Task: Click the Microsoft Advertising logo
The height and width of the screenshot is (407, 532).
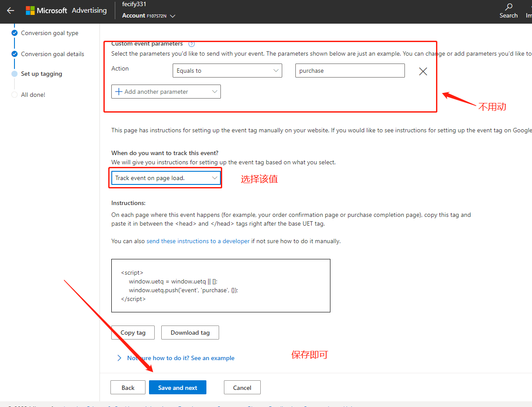Action: 66,11
